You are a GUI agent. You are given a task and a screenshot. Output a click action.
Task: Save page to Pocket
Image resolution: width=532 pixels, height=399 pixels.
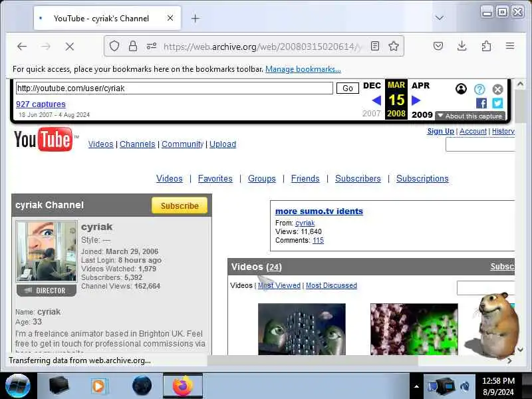coord(438,46)
